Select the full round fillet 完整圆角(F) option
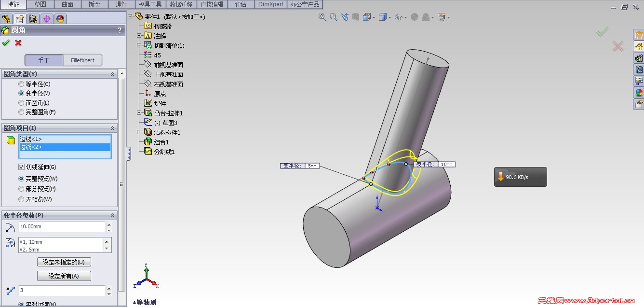The height and width of the screenshot is (307, 644). click(x=21, y=112)
